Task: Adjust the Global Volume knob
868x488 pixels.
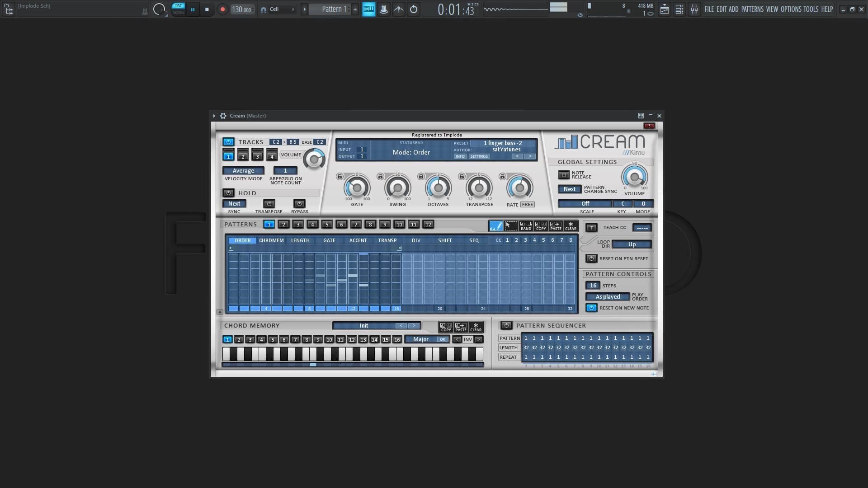Action: click(634, 177)
